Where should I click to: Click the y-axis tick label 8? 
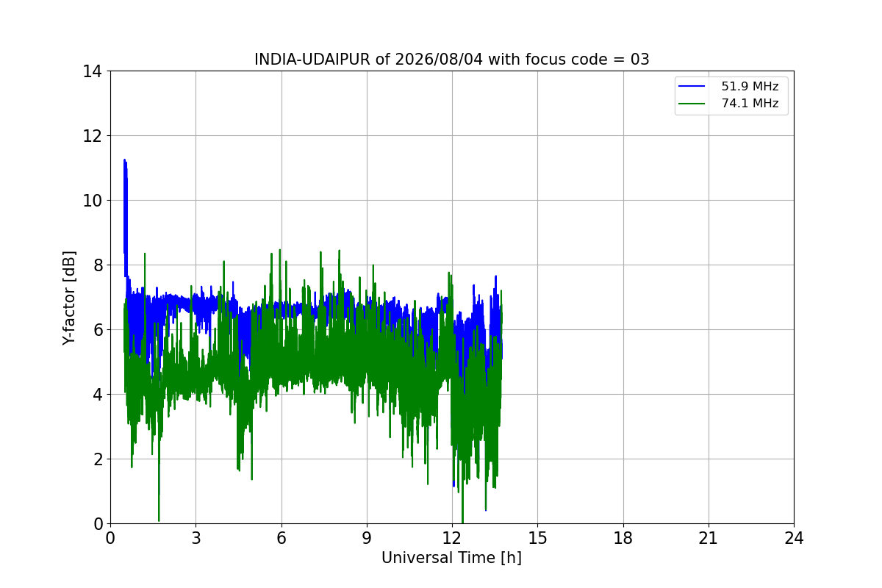[x=97, y=265]
